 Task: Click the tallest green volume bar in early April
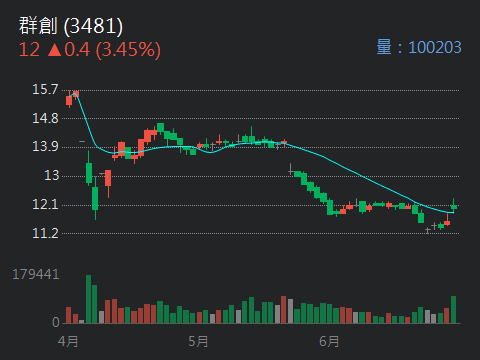(x=88, y=299)
